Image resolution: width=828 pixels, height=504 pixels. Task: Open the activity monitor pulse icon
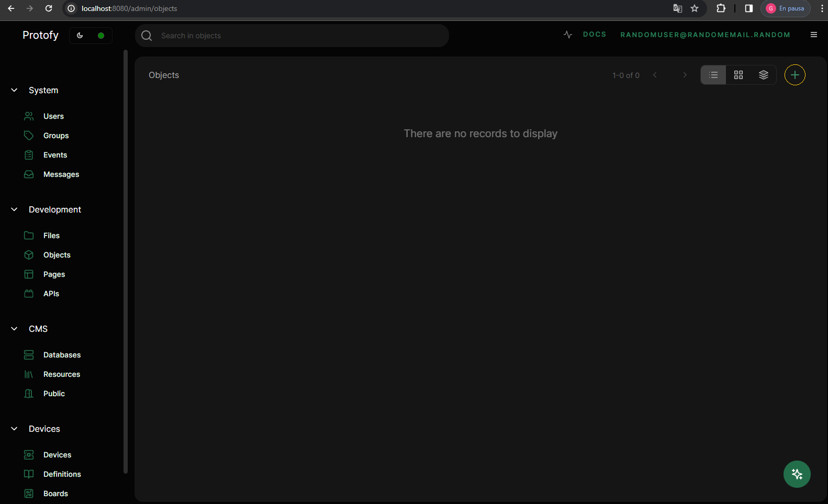[568, 35]
